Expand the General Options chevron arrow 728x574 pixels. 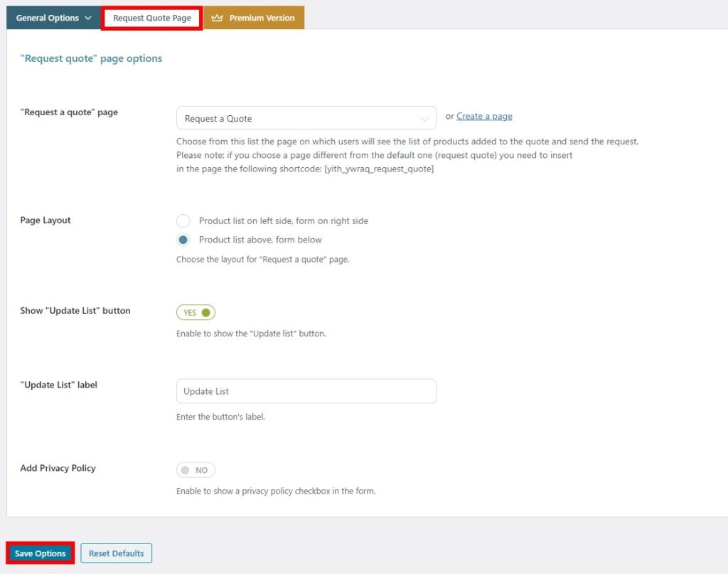point(88,18)
